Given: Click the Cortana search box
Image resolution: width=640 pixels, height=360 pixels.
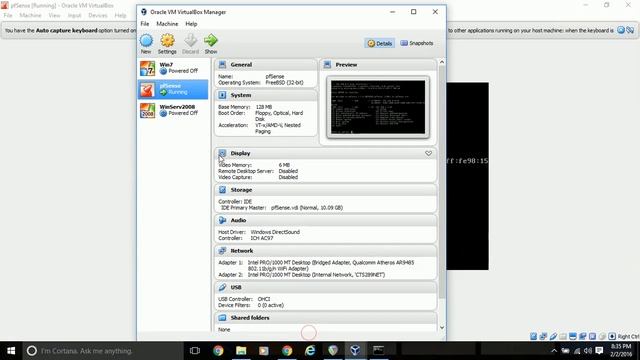Looking at the screenshot, I should 102,351.
